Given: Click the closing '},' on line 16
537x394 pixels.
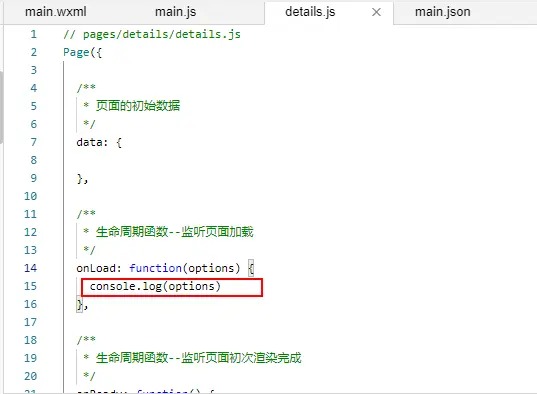Looking at the screenshot, I should click(82, 305).
